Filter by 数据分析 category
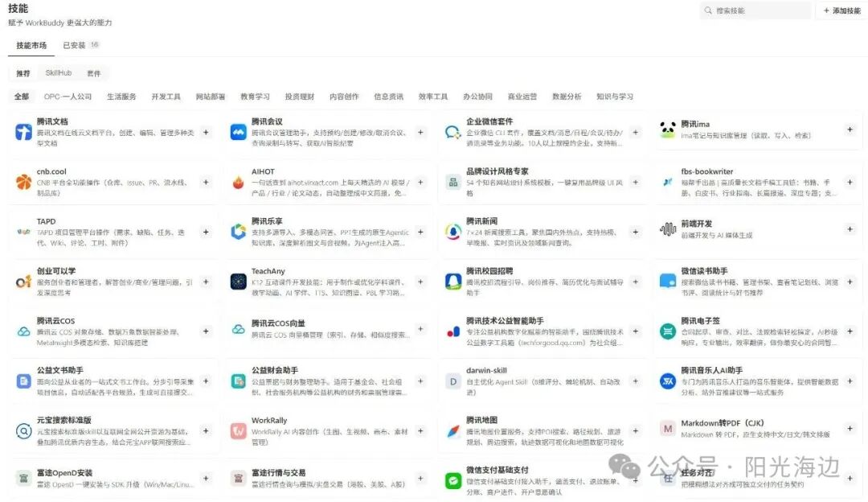Viewport: 868px width, 502px height. [567, 97]
